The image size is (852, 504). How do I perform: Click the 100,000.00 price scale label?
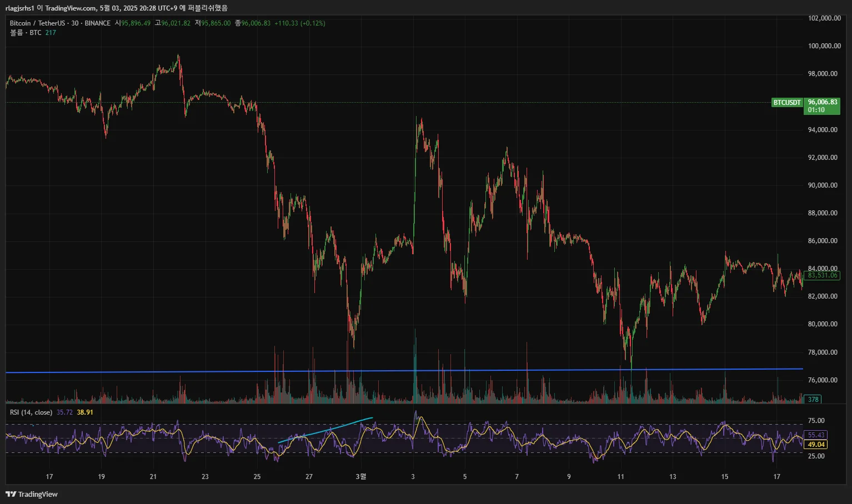point(824,46)
